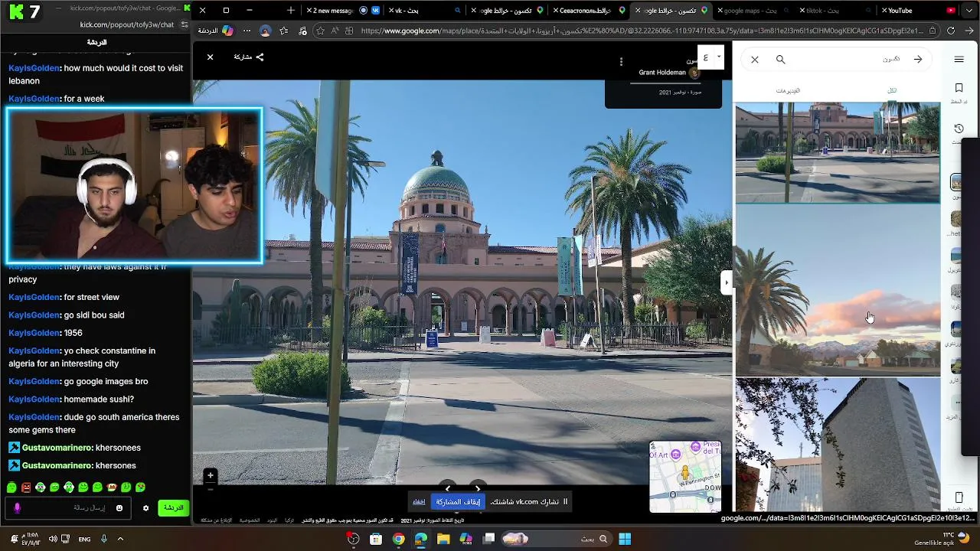Select the pink sunset cloud photo thumbnail
The height and width of the screenshot is (551, 980).
(838, 290)
